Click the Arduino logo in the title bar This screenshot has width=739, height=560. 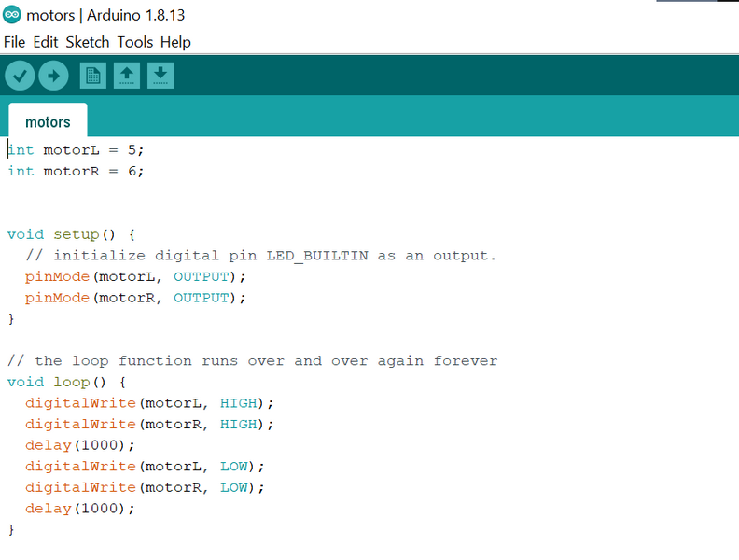pos(12,15)
